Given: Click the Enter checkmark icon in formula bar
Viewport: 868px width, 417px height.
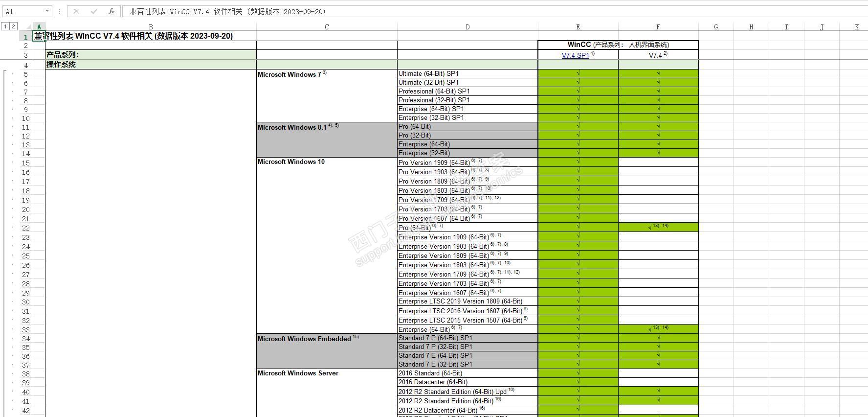Looking at the screenshot, I should [x=94, y=11].
